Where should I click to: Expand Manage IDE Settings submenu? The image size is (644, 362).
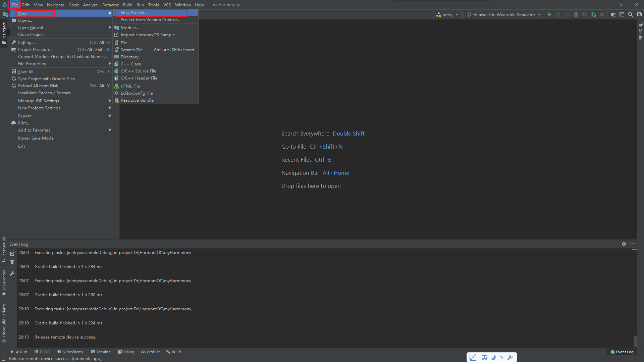tap(62, 101)
